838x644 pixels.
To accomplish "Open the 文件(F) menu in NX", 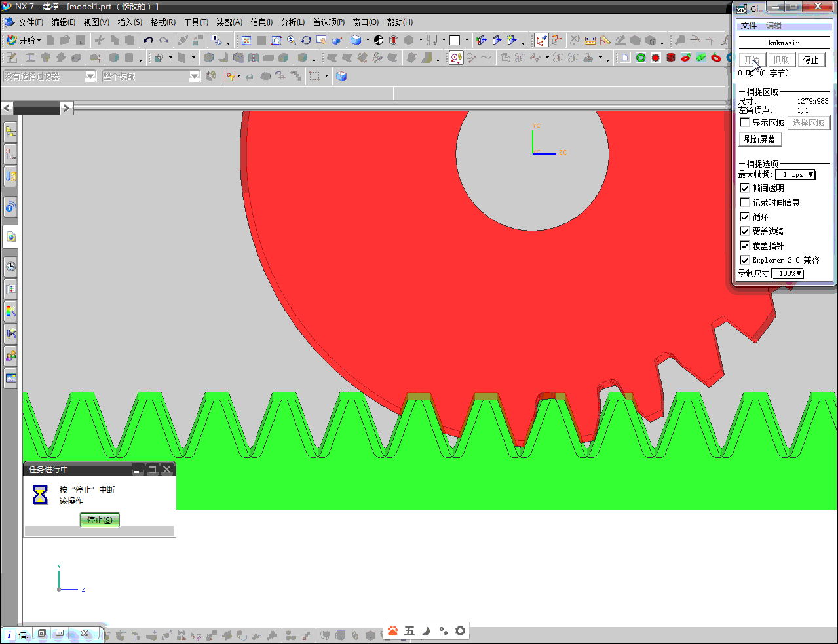I will pos(30,22).
